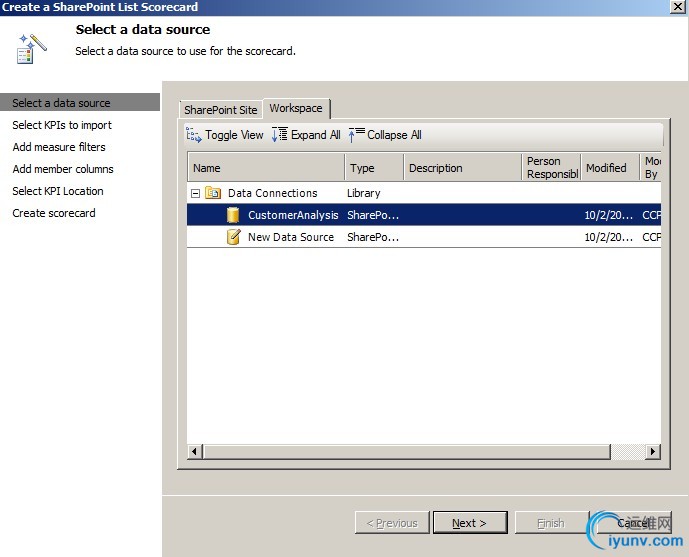Collapse the Data Connections tree node
The width and height of the screenshot is (689, 557).
pos(196,193)
